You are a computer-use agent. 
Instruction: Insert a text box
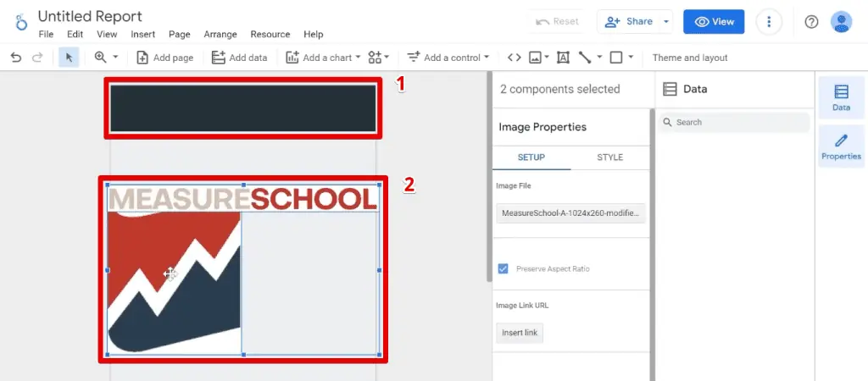(x=563, y=58)
